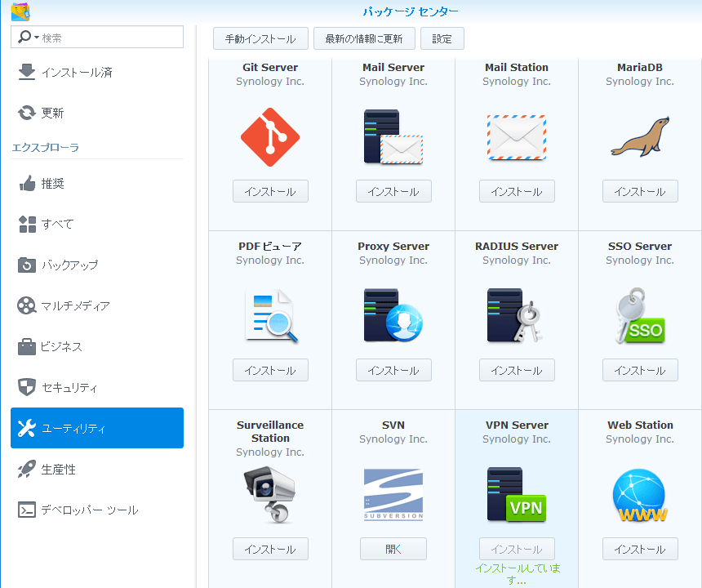Viewport: 702px width, 588px height.
Task: Click the インストールしています status text
Action: (517, 574)
